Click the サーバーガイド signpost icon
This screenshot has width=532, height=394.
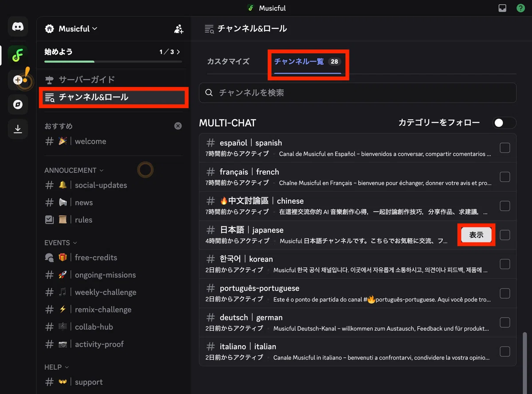50,80
